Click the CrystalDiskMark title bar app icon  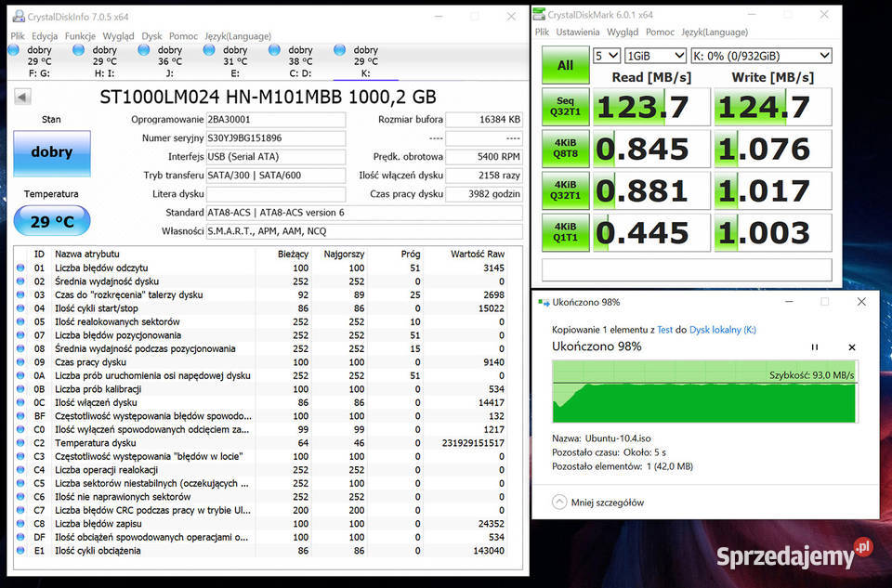(539, 14)
